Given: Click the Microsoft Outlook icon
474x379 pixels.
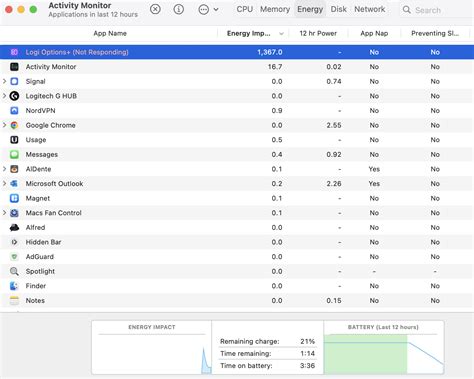Looking at the screenshot, I should click(x=14, y=184).
